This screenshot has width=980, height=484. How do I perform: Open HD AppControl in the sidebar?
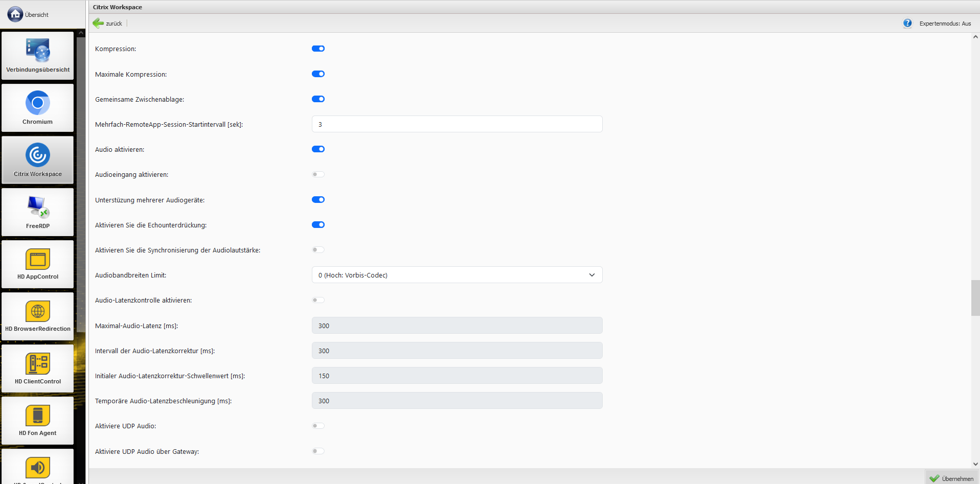coord(38,264)
